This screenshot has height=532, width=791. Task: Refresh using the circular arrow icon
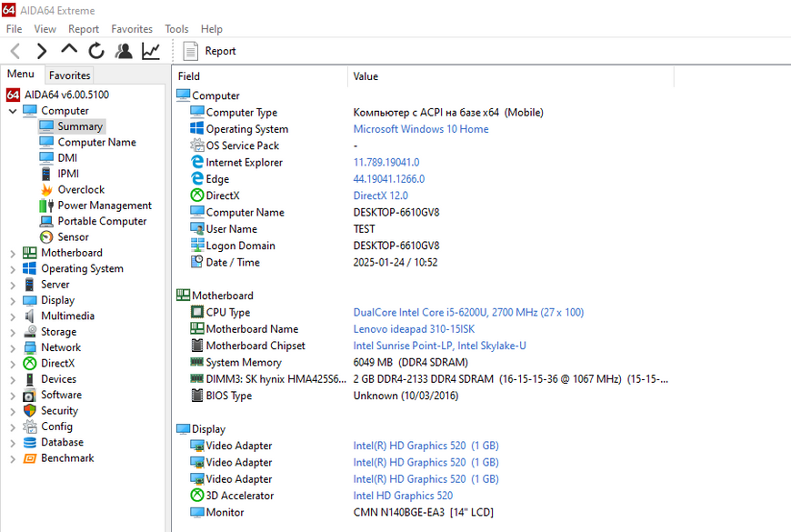(x=95, y=51)
